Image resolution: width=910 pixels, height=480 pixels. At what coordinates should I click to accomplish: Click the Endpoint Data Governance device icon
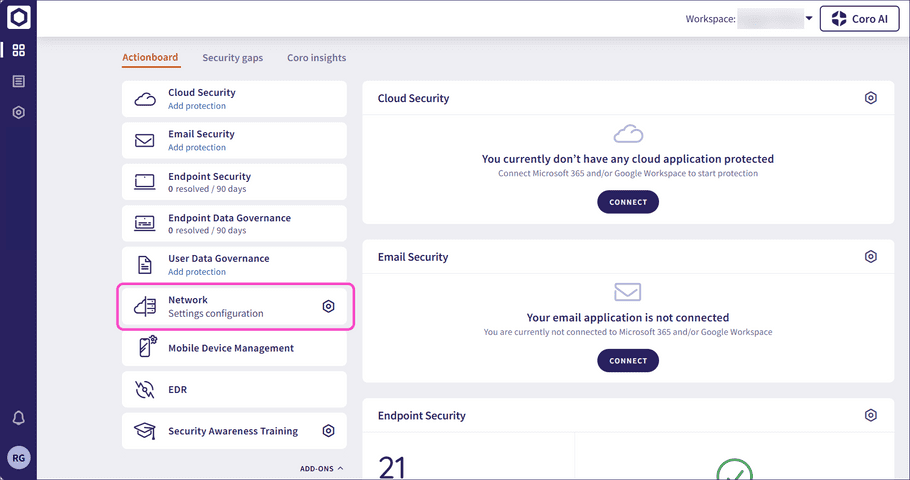145,223
